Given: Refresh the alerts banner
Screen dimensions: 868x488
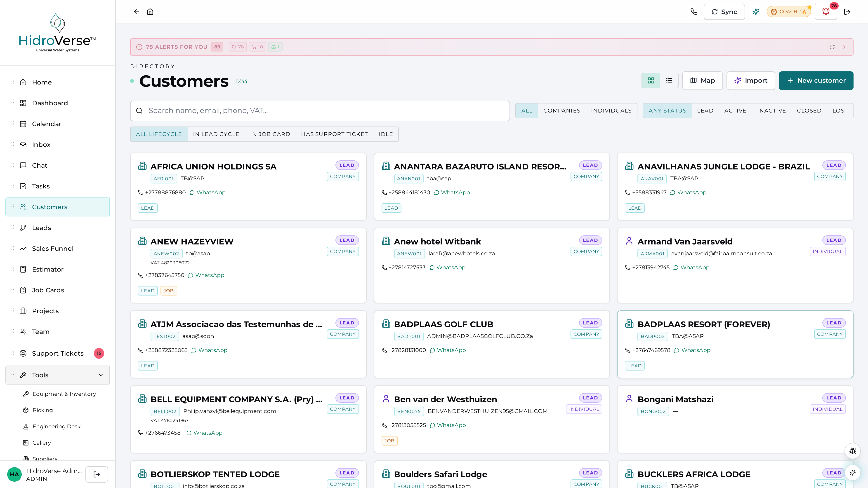Looking at the screenshot, I should [832, 47].
